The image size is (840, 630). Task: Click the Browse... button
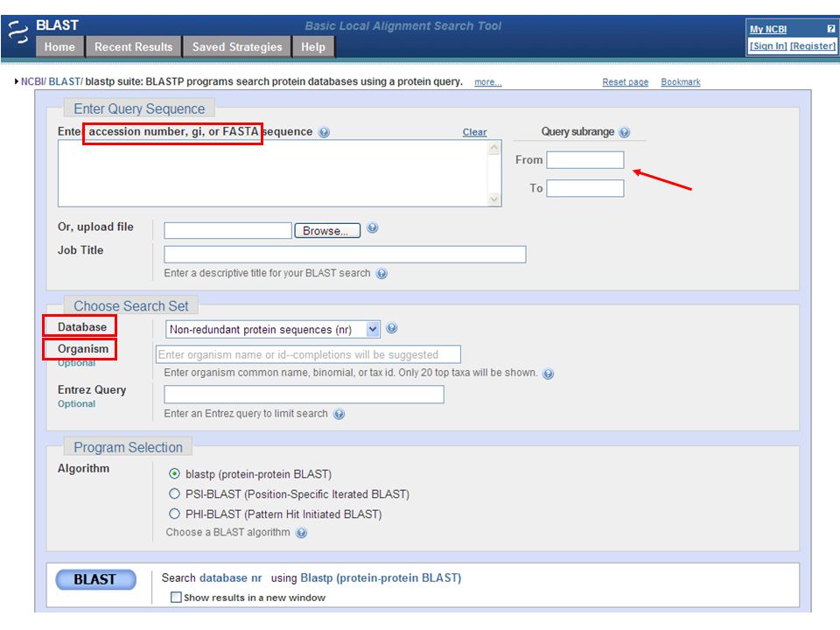click(327, 231)
